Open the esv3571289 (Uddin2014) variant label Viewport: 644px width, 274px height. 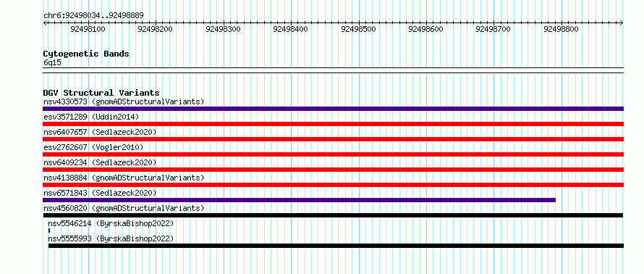pos(91,117)
